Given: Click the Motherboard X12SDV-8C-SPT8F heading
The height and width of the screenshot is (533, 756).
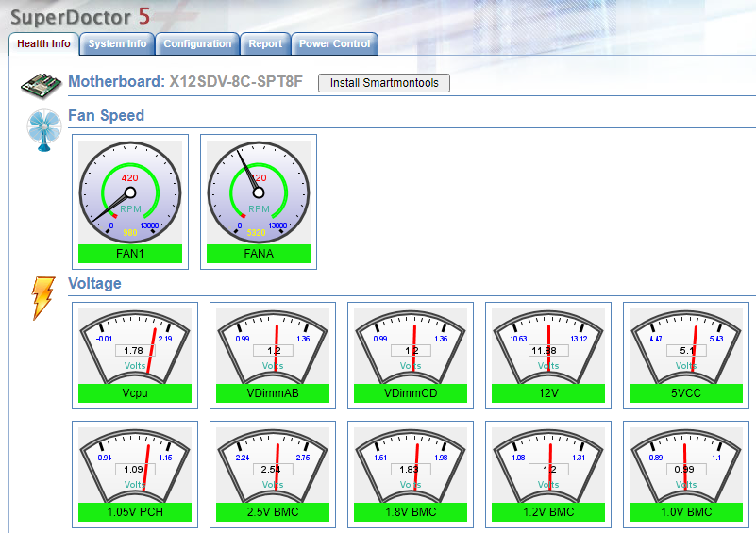Looking at the screenshot, I should click(x=185, y=81).
